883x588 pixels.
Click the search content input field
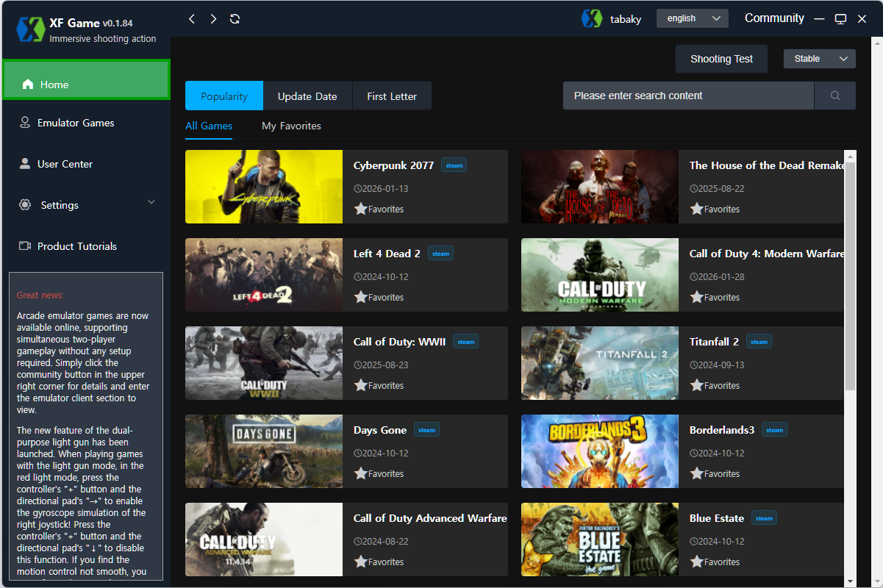point(688,96)
